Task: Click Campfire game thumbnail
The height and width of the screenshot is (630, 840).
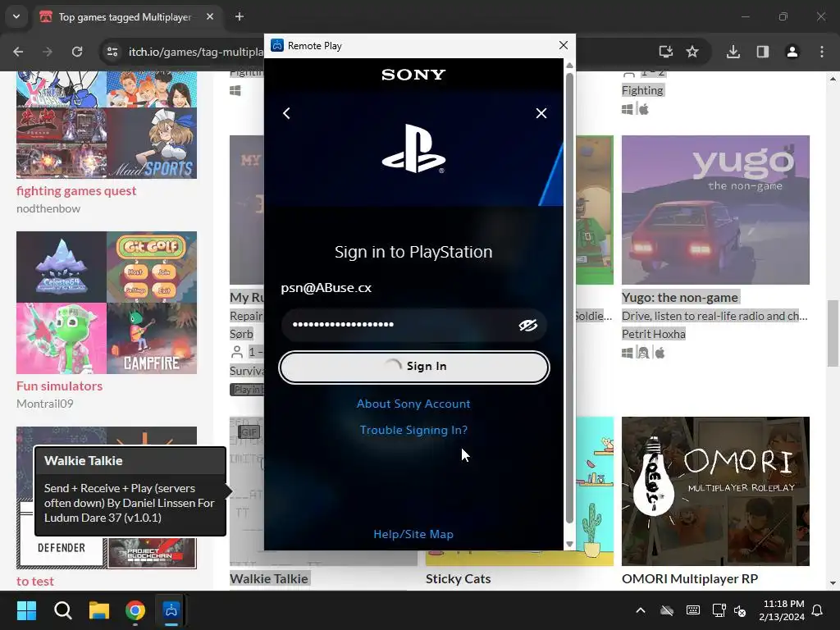Action: coord(152,338)
